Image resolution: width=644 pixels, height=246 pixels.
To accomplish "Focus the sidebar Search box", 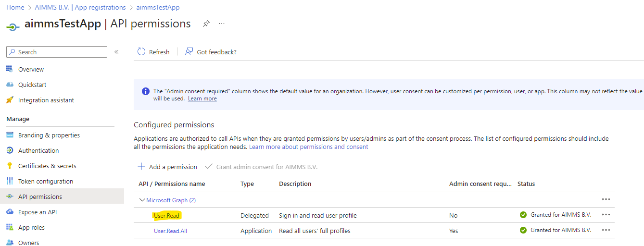I will [57, 52].
